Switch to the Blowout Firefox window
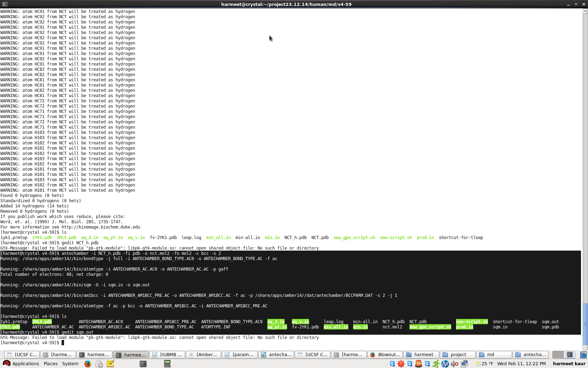Image resolution: width=588 pixels, height=368 pixels. point(385,355)
